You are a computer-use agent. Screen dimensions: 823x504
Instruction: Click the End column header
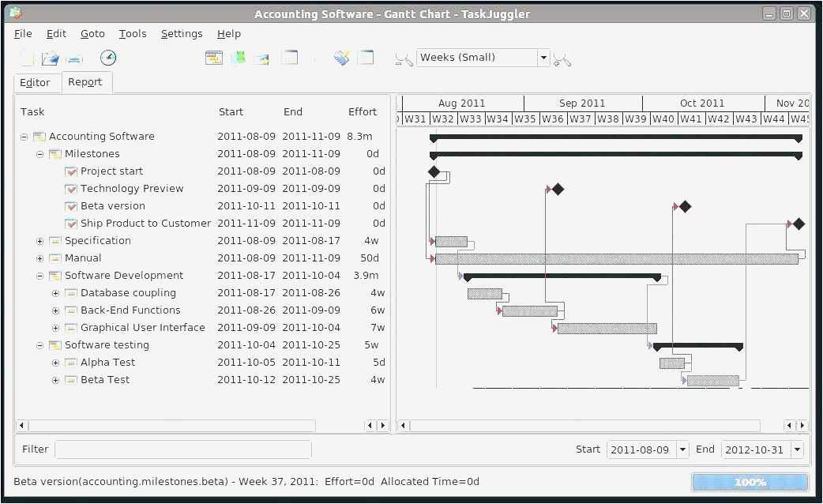tap(293, 112)
